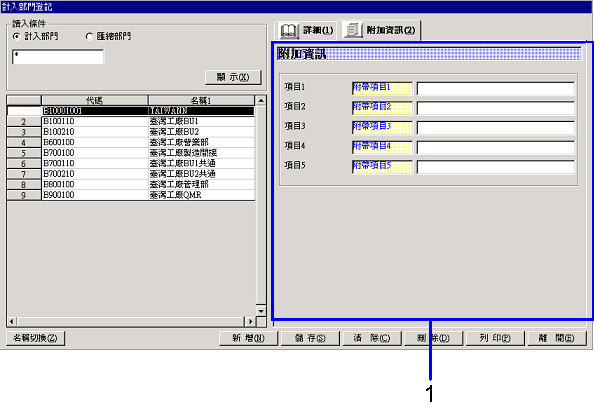Click the scroll up arrow of the list

pos(261,101)
